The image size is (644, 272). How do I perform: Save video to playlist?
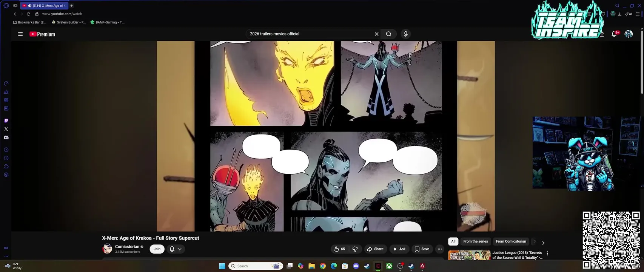[x=422, y=249]
